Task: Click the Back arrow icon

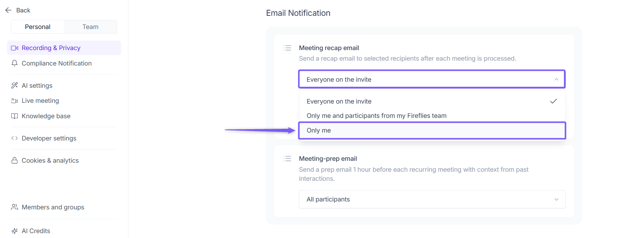Action: [8, 10]
